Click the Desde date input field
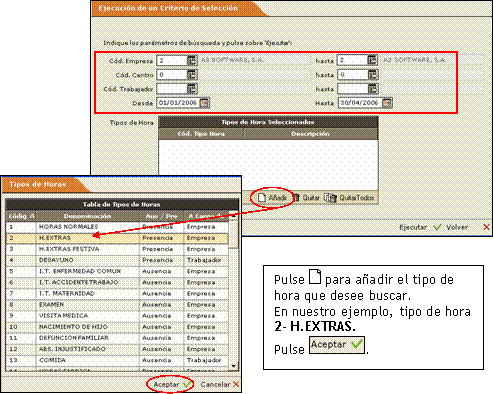The image size is (493, 394). pyautogui.click(x=178, y=103)
